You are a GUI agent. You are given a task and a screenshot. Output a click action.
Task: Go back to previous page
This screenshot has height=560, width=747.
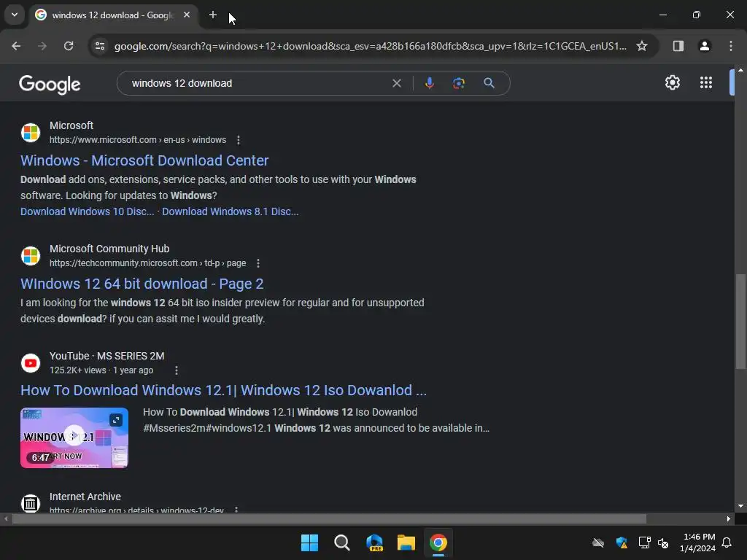coord(16,46)
